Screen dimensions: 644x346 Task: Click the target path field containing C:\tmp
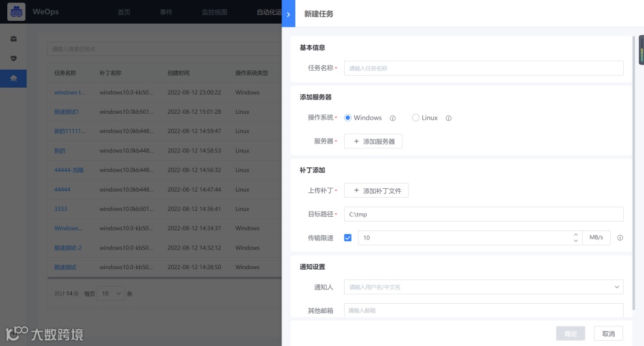click(484, 214)
